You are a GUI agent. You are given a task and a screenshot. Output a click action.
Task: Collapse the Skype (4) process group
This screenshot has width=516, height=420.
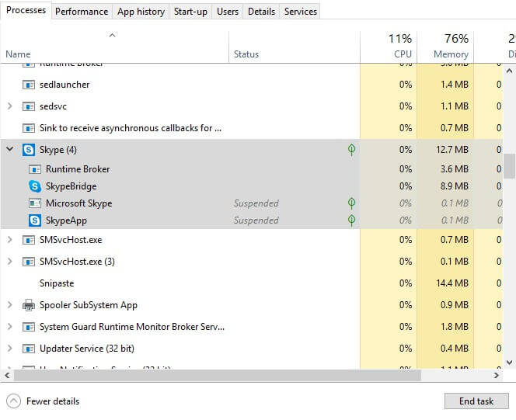[10, 149]
